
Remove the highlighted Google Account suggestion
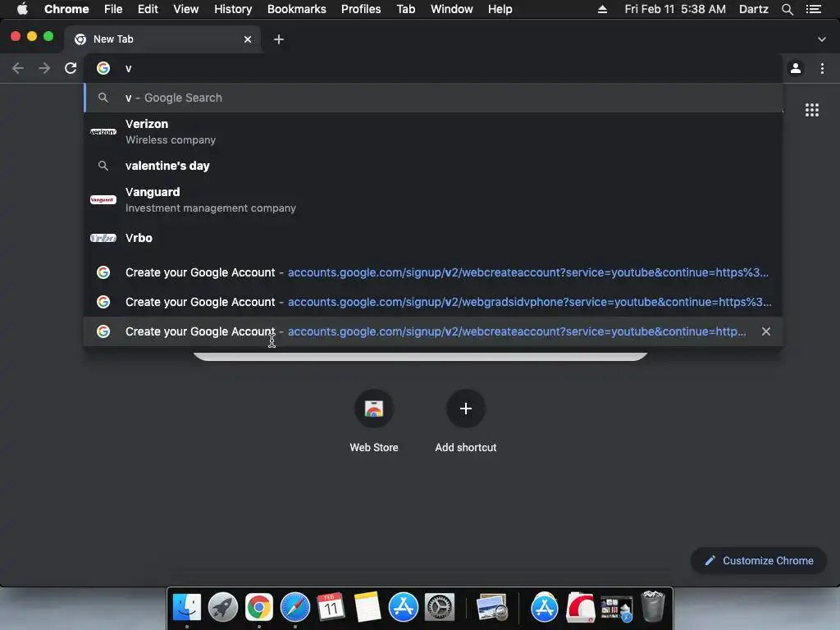point(766,331)
